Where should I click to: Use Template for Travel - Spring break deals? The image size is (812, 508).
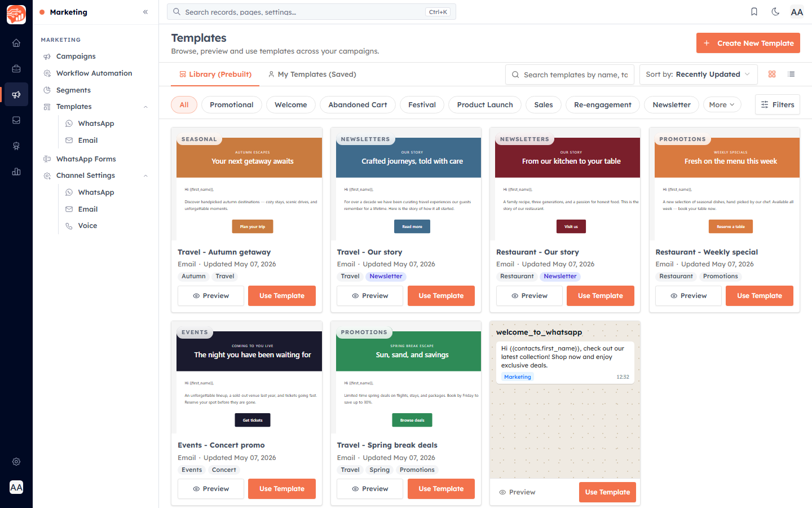point(441,489)
